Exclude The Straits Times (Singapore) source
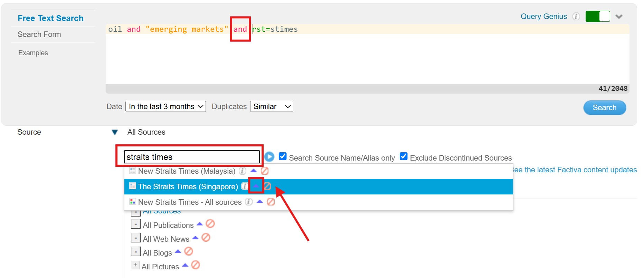The image size is (644, 278). pos(267,186)
